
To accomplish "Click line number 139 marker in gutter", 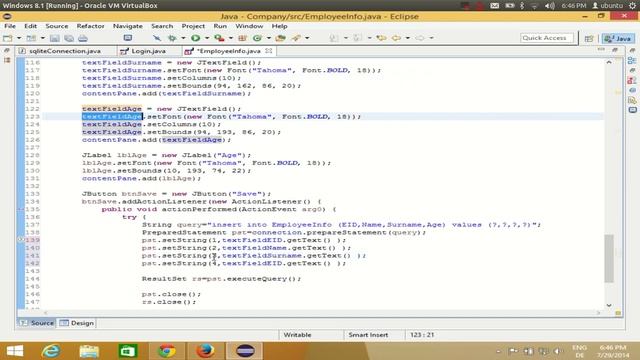I will point(32,240).
